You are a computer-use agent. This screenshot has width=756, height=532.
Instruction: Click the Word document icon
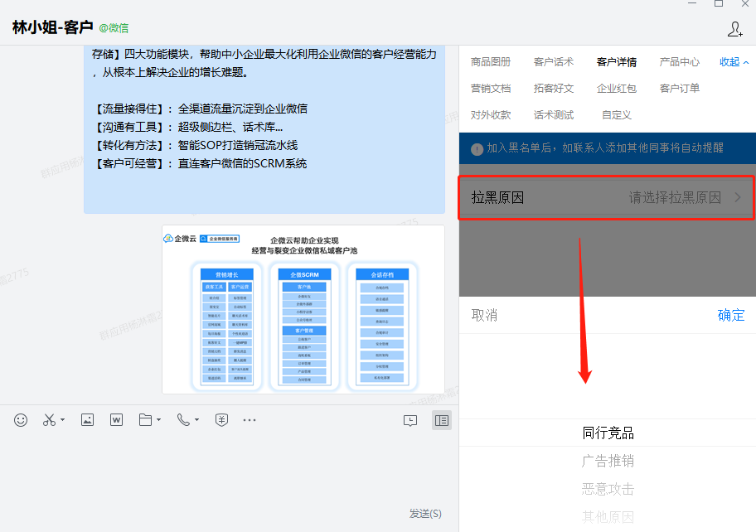116,420
